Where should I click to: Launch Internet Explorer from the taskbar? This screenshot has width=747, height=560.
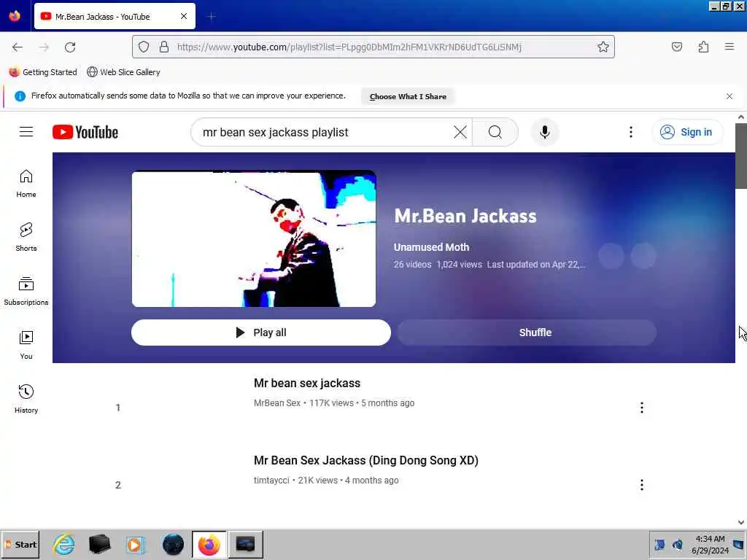point(64,544)
